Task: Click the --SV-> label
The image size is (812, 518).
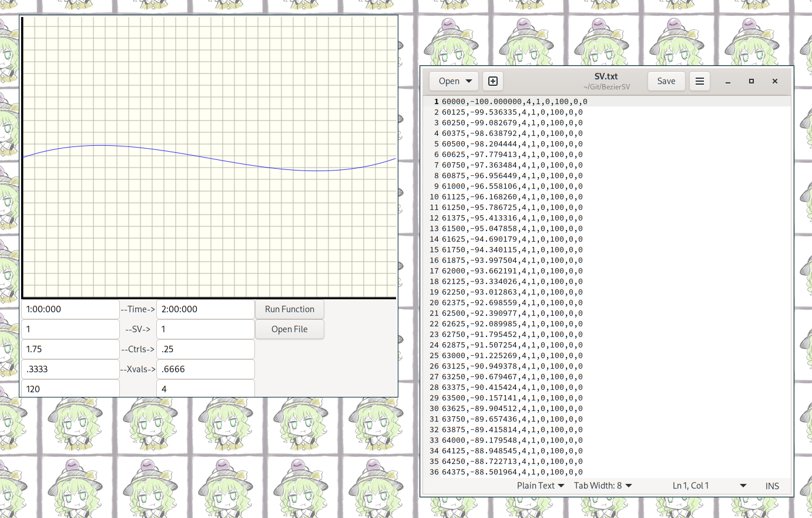Action: coord(138,329)
